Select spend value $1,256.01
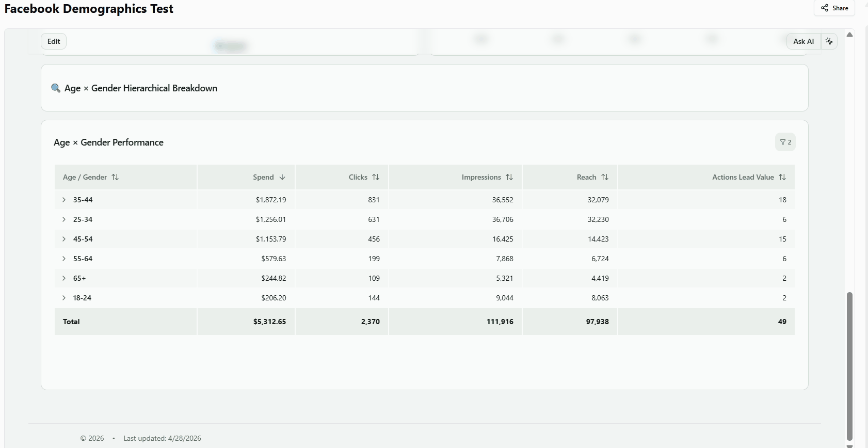Screen dimensions: 868x448 click(271, 219)
